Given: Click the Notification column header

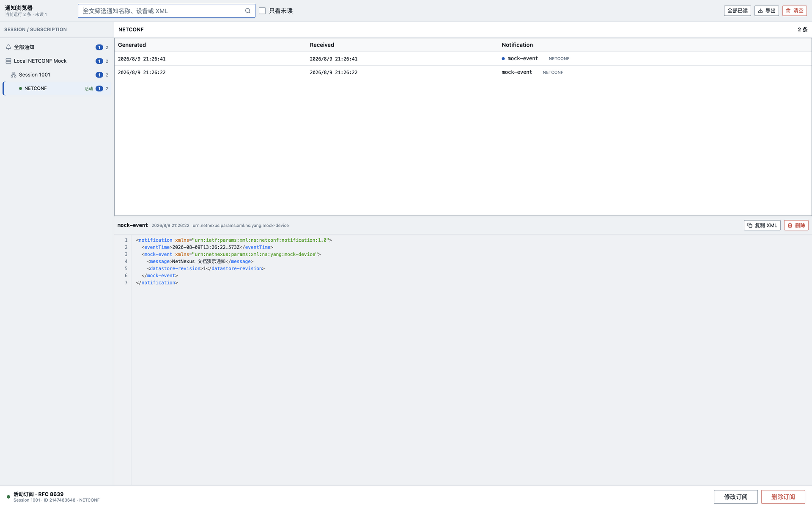Looking at the screenshot, I should click(517, 45).
